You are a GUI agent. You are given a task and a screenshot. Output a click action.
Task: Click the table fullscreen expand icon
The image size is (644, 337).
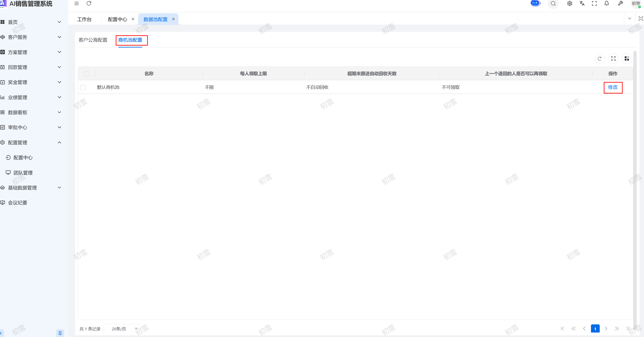pos(613,58)
